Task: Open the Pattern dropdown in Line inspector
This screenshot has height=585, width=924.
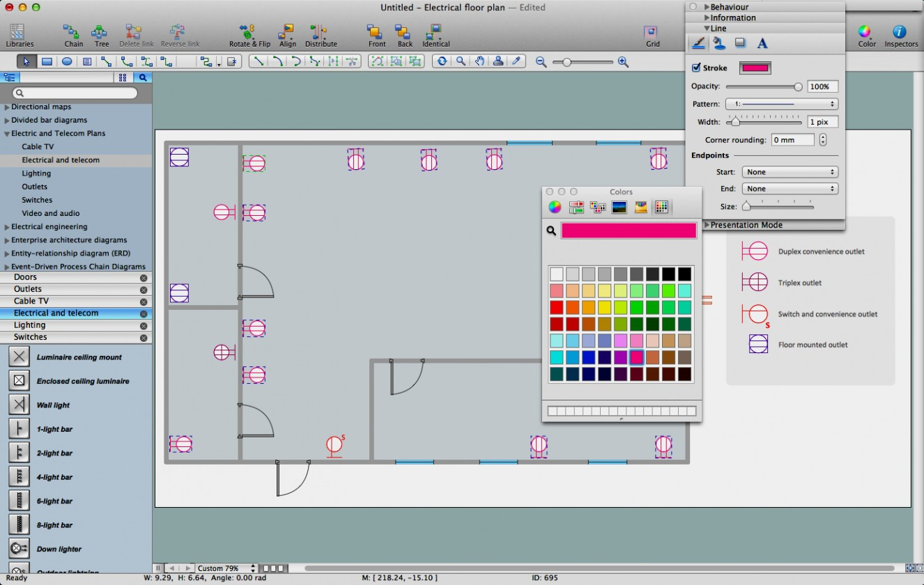Action: click(781, 103)
